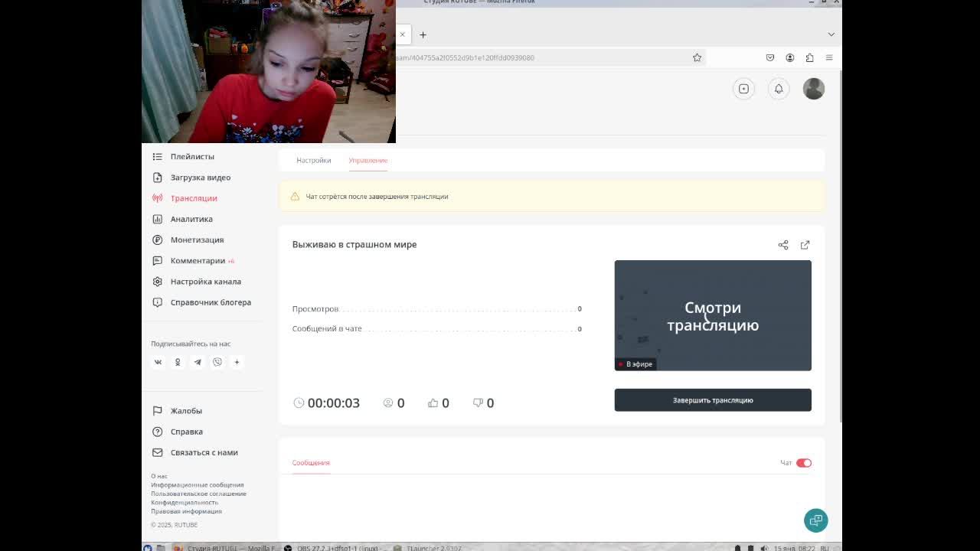Open Комментарии in the sidebar
This screenshot has width=980, height=551.
point(198,260)
